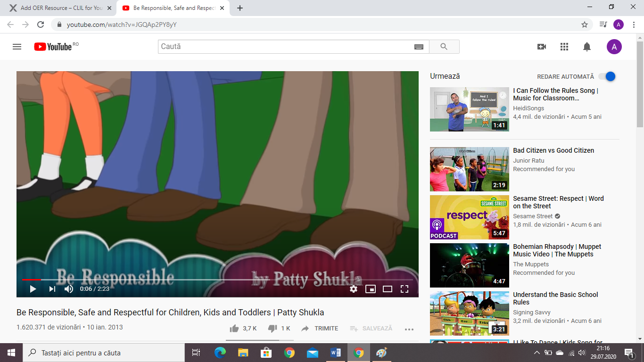Dislike the video with thumbs down

272,329
